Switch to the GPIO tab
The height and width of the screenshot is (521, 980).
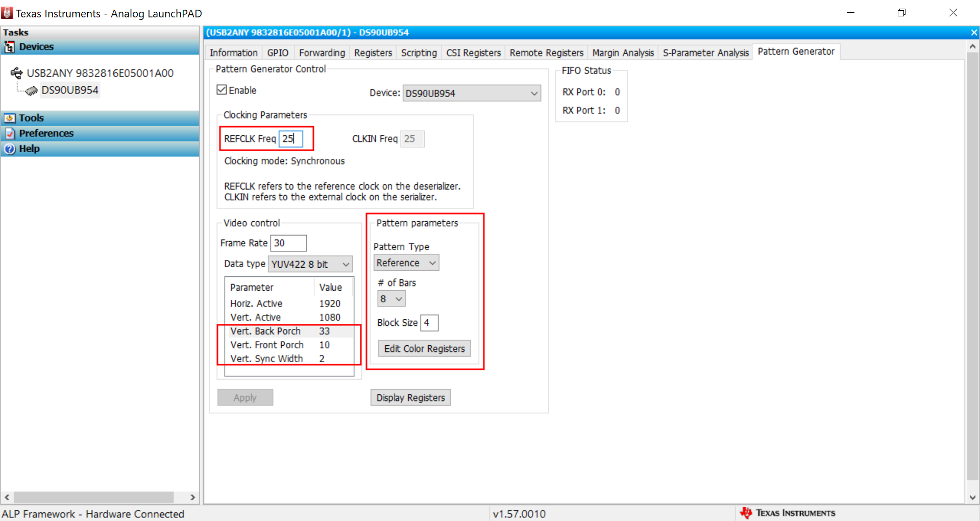pos(278,53)
